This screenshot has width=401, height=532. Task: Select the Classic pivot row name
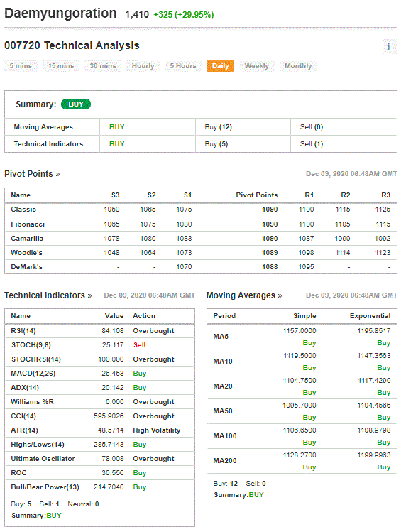23,210
